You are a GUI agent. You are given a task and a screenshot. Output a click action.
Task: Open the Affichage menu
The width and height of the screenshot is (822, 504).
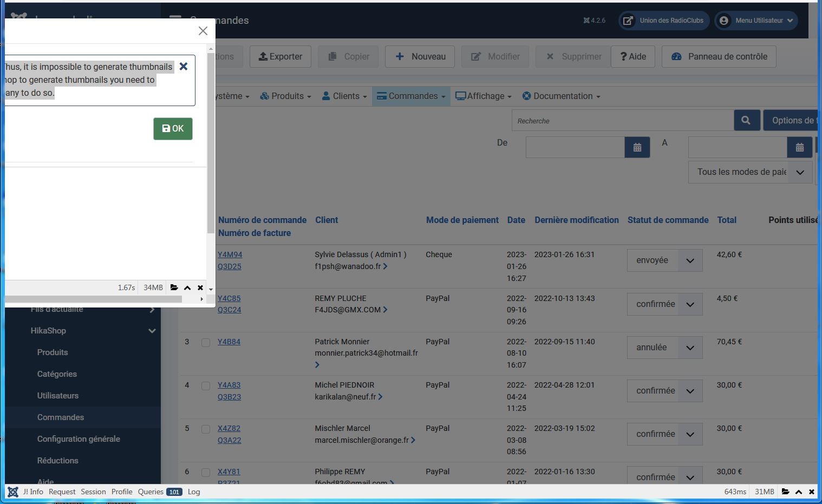[484, 96]
